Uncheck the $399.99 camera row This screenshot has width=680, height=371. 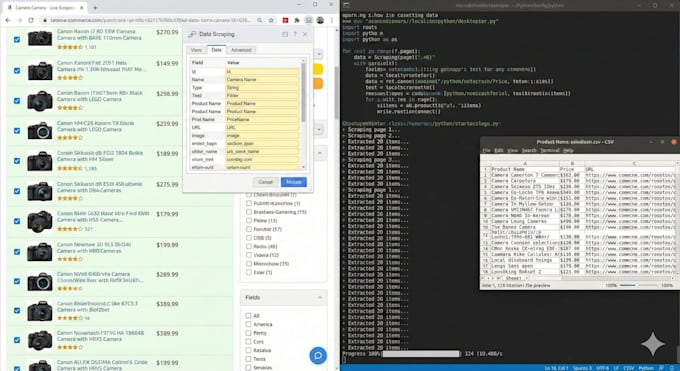(x=16, y=340)
